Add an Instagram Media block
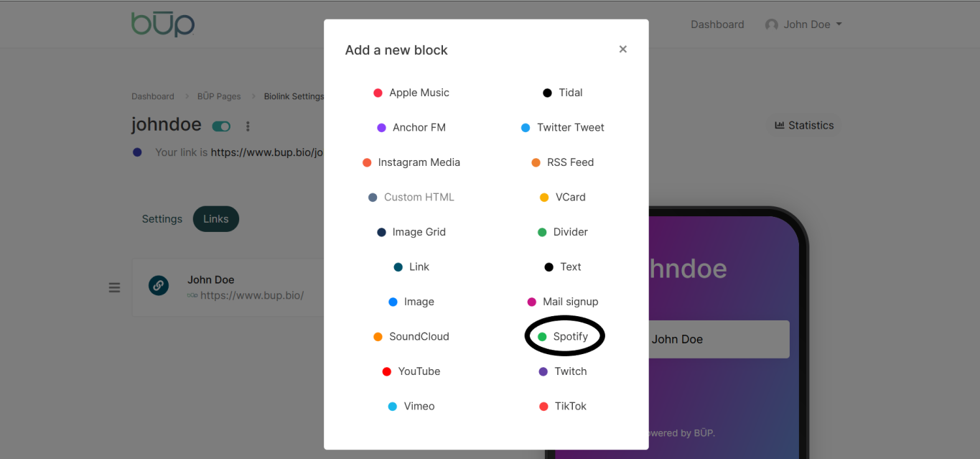The height and width of the screenshot is (459, 980). [x=411, y=162]
